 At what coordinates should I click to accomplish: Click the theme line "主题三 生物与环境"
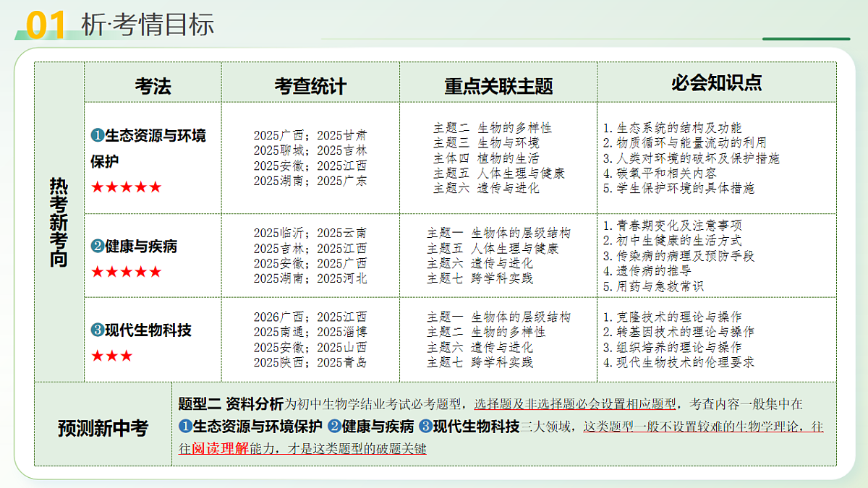tap(486, 142)
